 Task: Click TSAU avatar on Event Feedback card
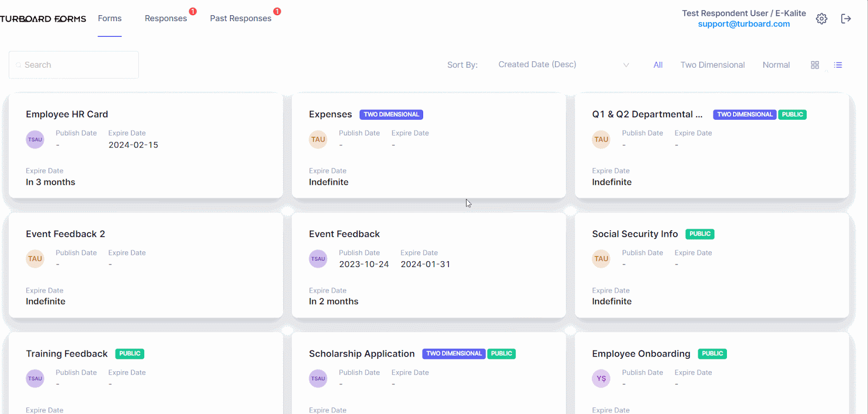tap(318, 259)
